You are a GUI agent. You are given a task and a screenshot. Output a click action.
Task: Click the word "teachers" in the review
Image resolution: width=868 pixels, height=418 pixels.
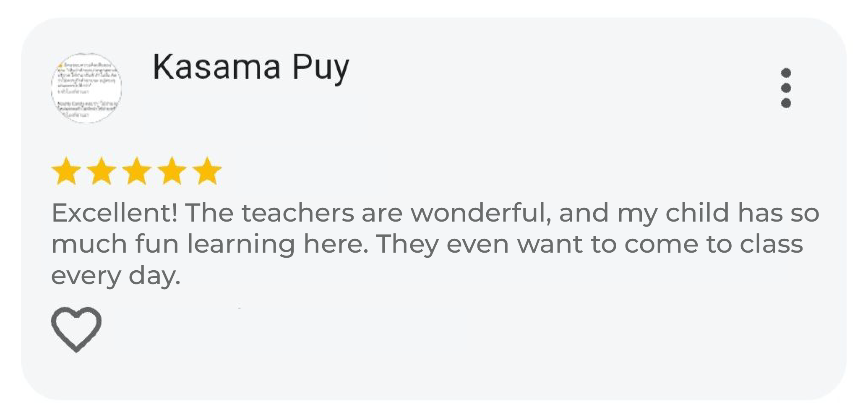298,212
